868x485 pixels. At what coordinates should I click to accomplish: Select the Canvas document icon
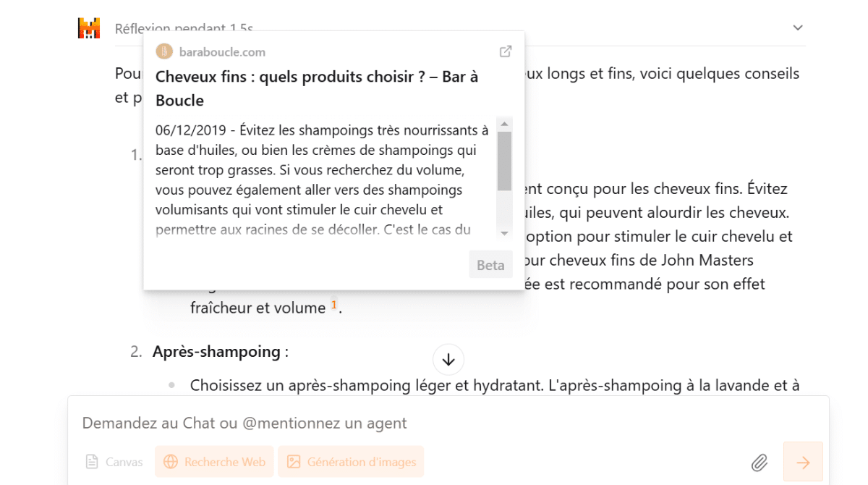92,461
